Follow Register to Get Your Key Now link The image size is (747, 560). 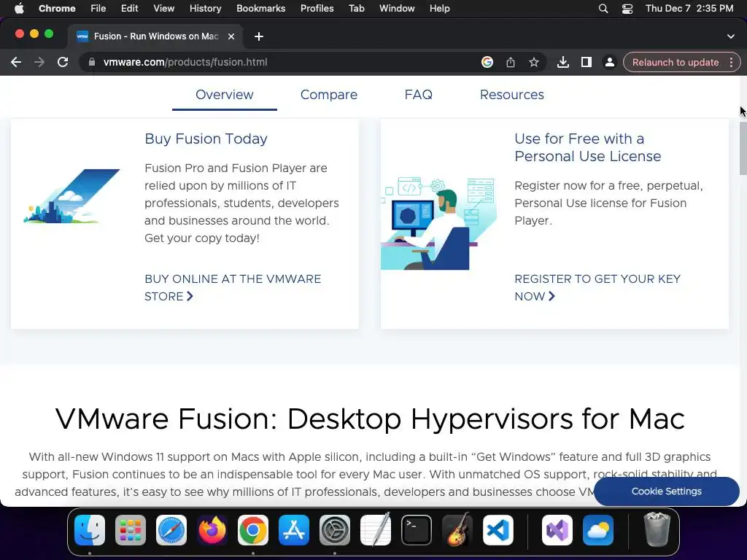tap(597, 287)
